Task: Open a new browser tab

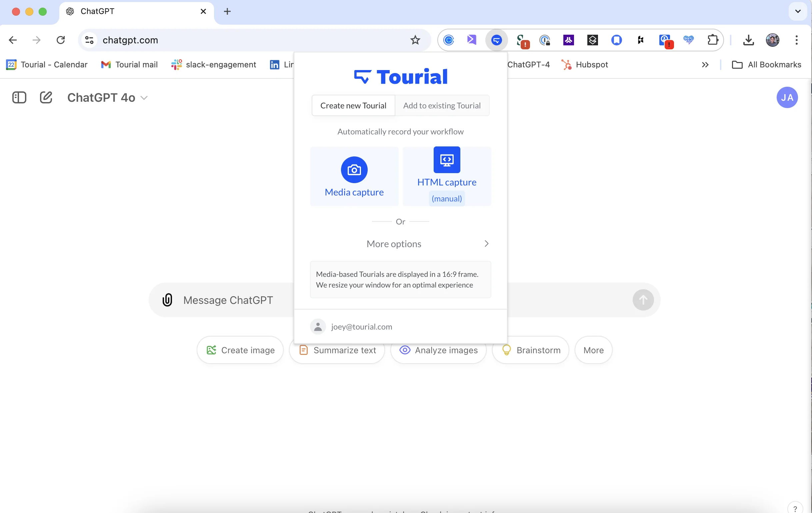Action: click(x=227, y=11)
